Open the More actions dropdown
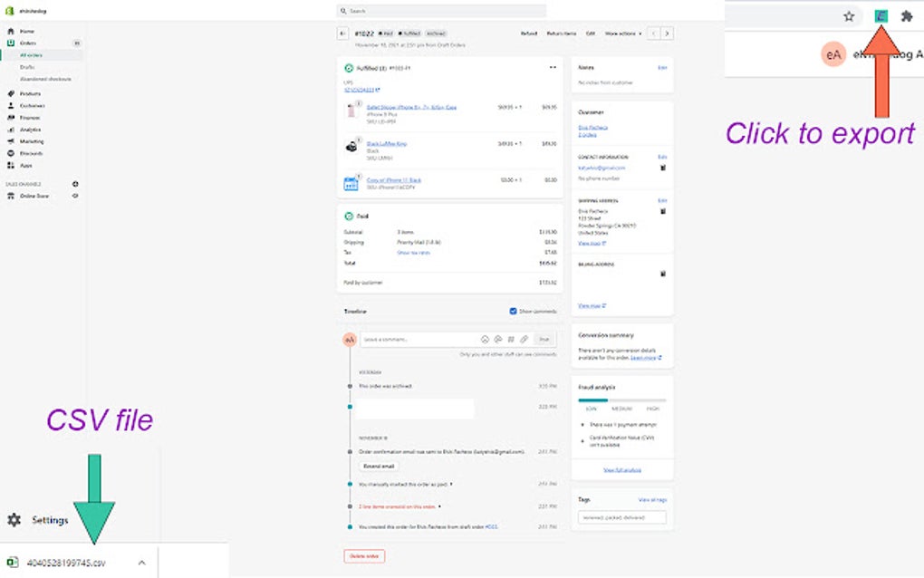This screenshot has height=578, width=924. [623, 33]
